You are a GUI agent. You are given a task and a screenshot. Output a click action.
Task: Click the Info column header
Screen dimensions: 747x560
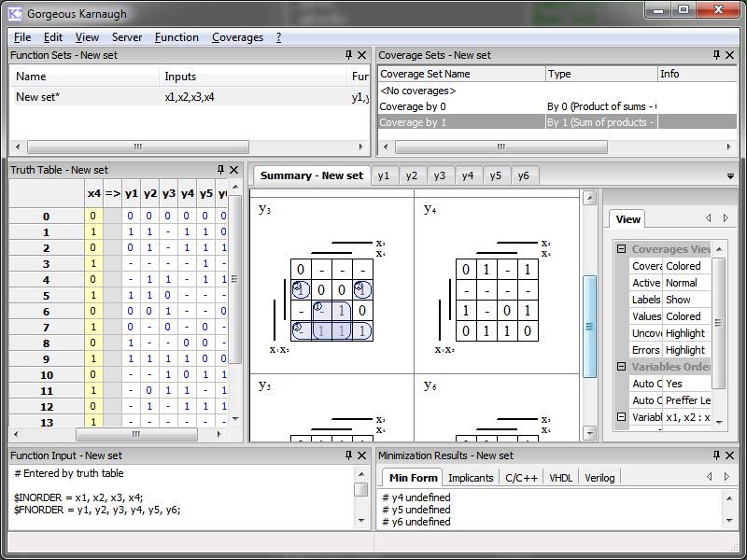pos(698,74)
